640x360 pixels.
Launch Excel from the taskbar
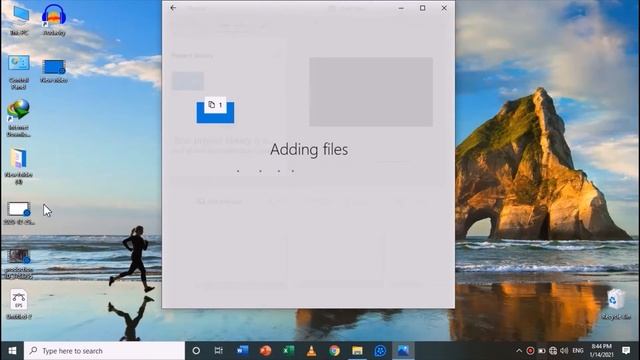(x=288, y=351)
